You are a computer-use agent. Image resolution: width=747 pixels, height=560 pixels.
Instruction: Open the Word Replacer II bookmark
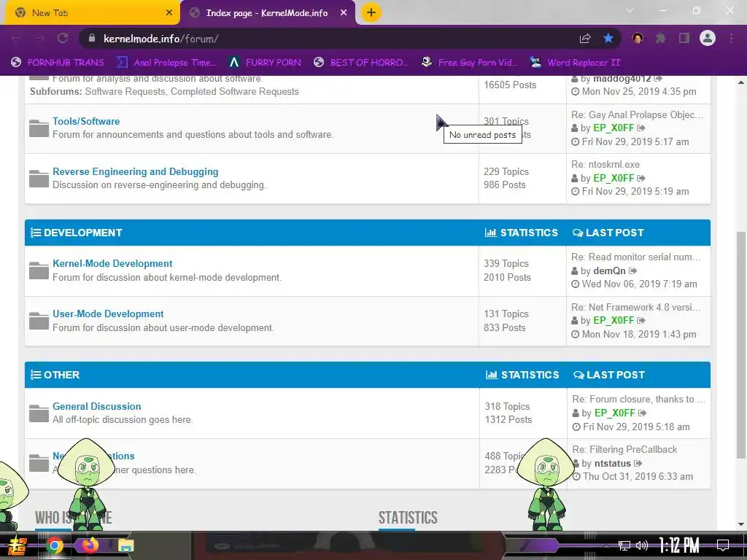[575, 63]
